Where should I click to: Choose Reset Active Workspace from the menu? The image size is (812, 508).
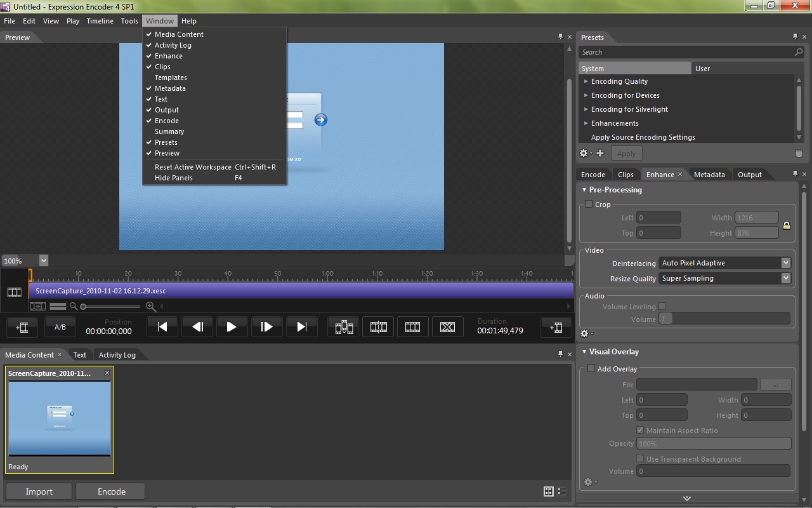[x=193, y=167]
